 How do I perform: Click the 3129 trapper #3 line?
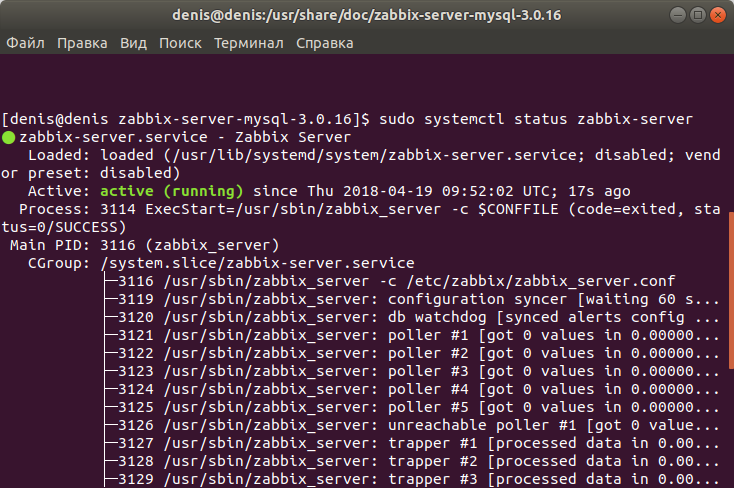pyautogui.click(x=418, y=479)
